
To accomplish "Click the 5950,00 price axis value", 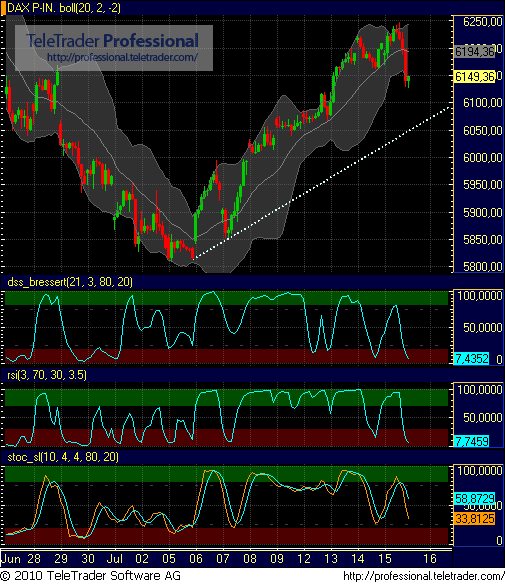I will [x=483, y=185].
